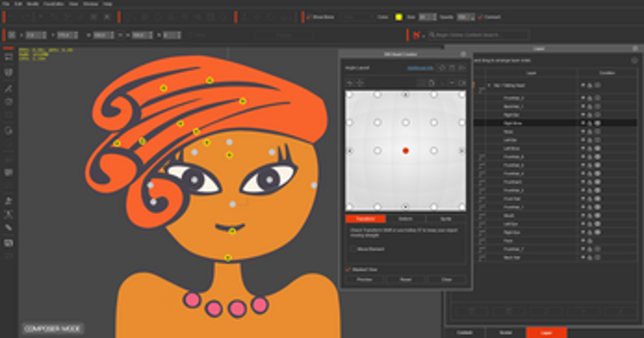The height and width of the screenshot is (338, 644).
Task: Open the Edit menu
Action: click(18, 4)
